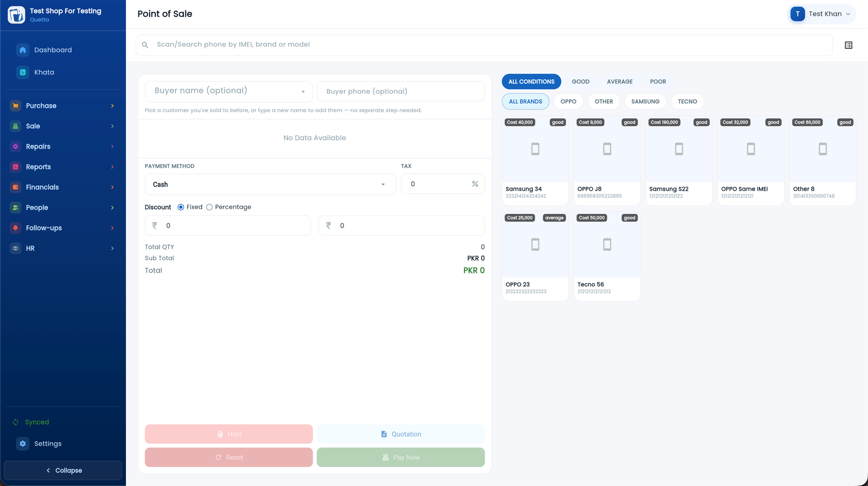Click the shop logo icon
Viewport: 868px width, 486px height.
click(x=16, y=15)
